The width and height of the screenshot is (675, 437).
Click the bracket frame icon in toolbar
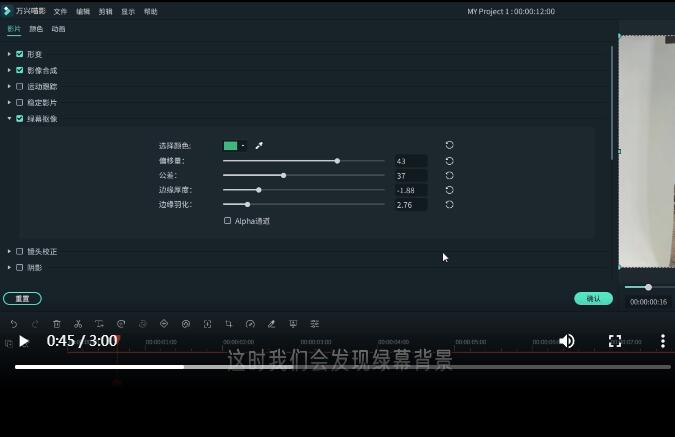pyautogui.click(x=207, y=324)
